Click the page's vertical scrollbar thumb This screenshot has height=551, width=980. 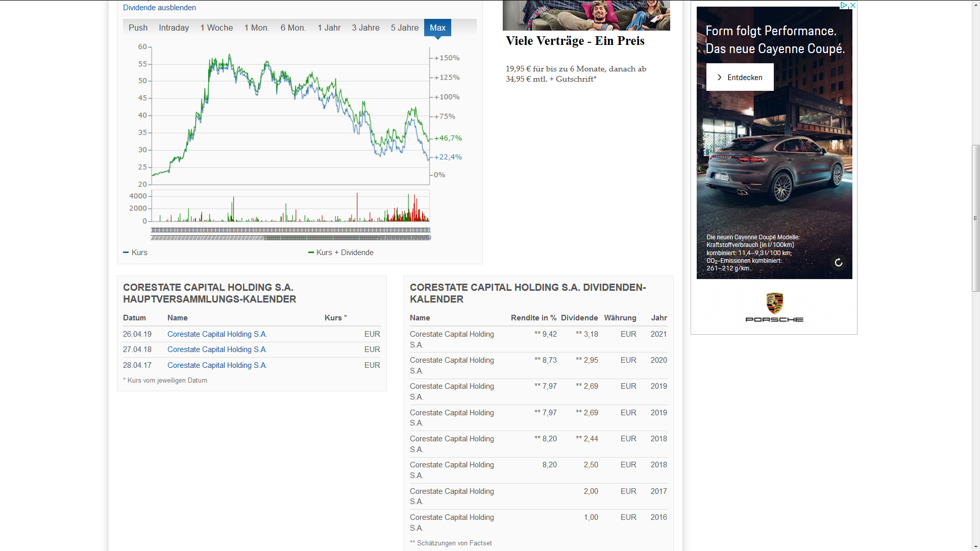pyautogui.click(x=975, y=218)
